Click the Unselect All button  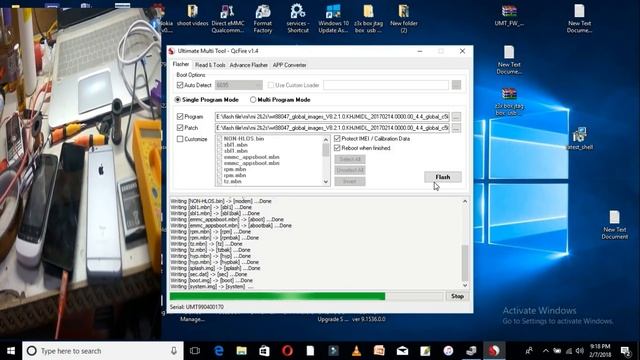350,170
